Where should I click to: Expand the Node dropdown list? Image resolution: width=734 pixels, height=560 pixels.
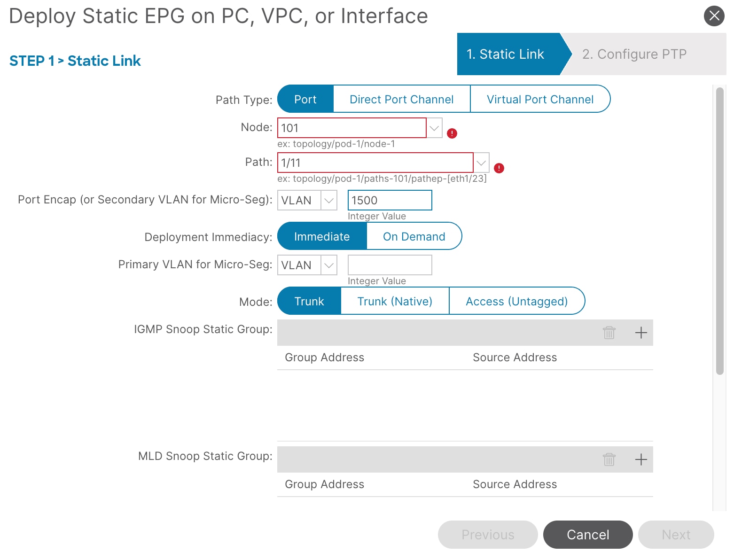pos(434,128)
